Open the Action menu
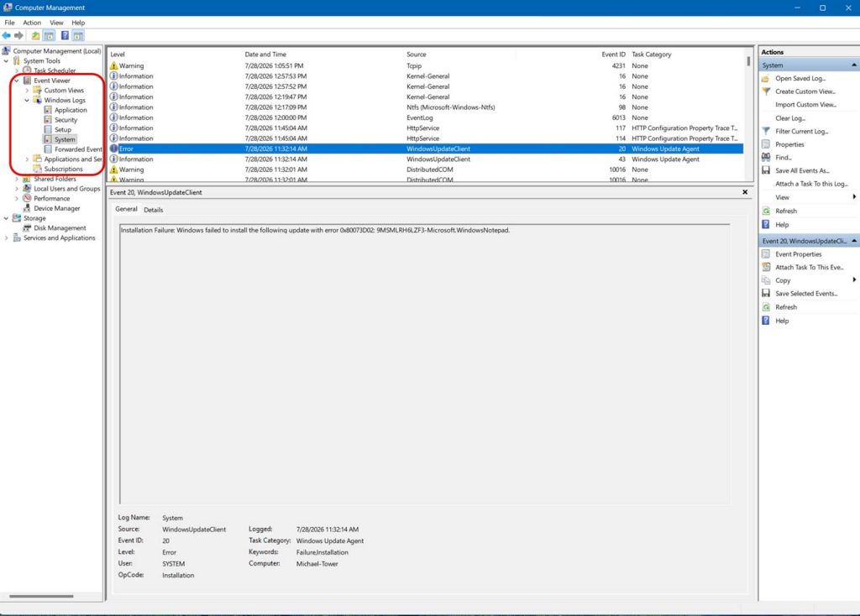The image size is (860, 616). (x=32, y=23)
